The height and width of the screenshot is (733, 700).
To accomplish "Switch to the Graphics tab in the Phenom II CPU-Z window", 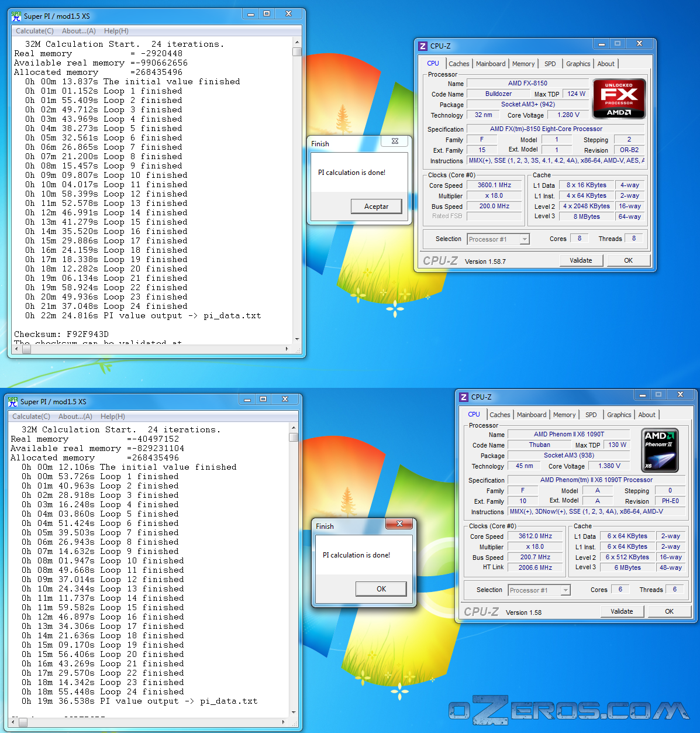I will coord(619,415).
